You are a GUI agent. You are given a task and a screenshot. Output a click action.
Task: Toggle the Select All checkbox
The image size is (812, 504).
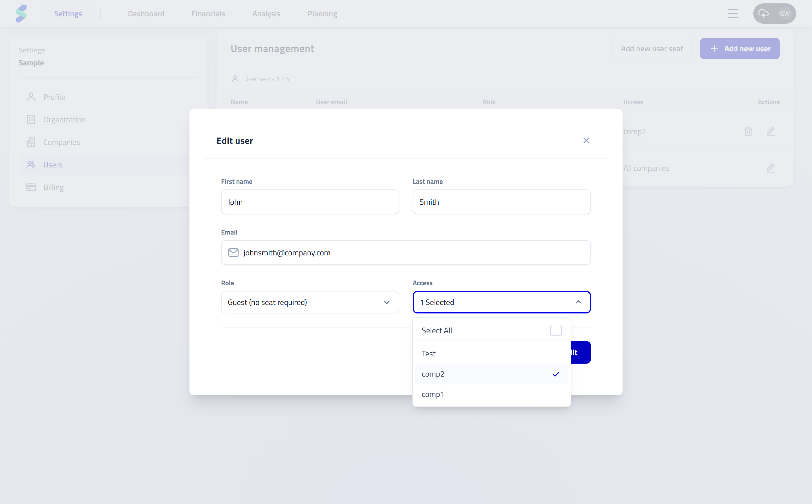point(555,330)
